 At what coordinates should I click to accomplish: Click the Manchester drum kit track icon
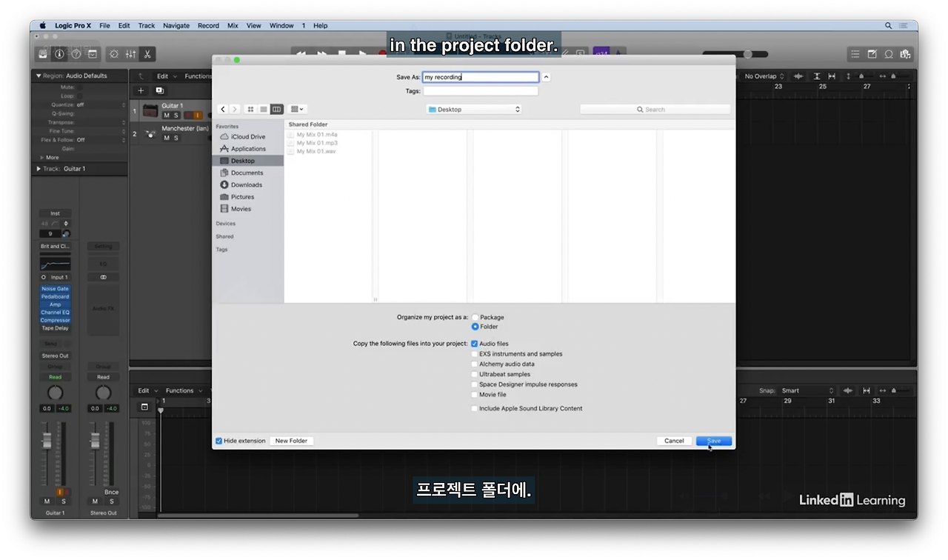pos(150,133)
